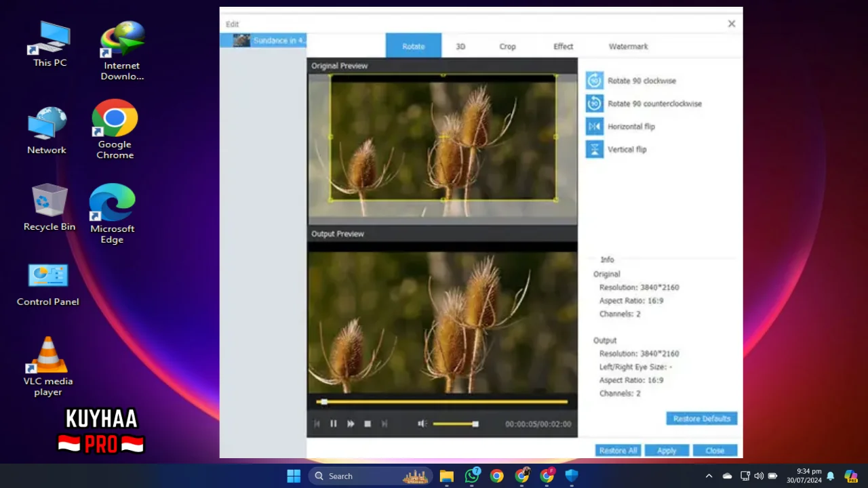Viewport: 868px width, 488px height.
Task: Show hidden system tray icons
Action: point(709,476)
